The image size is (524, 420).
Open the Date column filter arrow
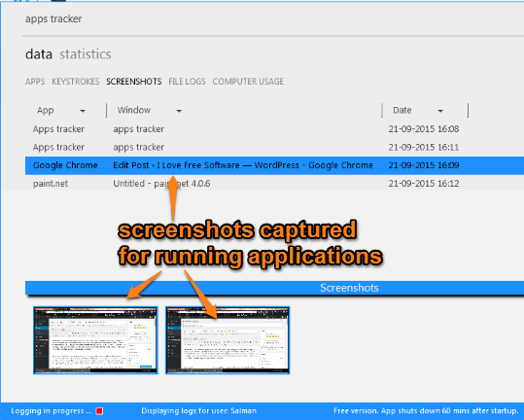pyautogui.click(x=440, y=111)
